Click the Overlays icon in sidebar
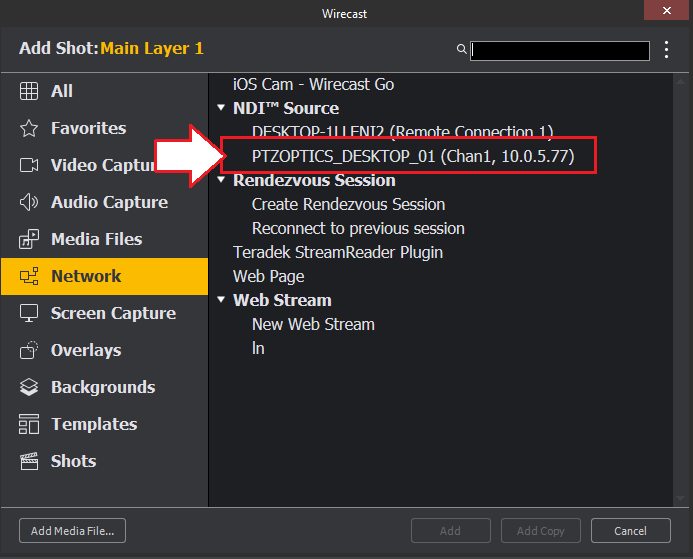This screenshot has width=693, height=559. tap(29, 350)
